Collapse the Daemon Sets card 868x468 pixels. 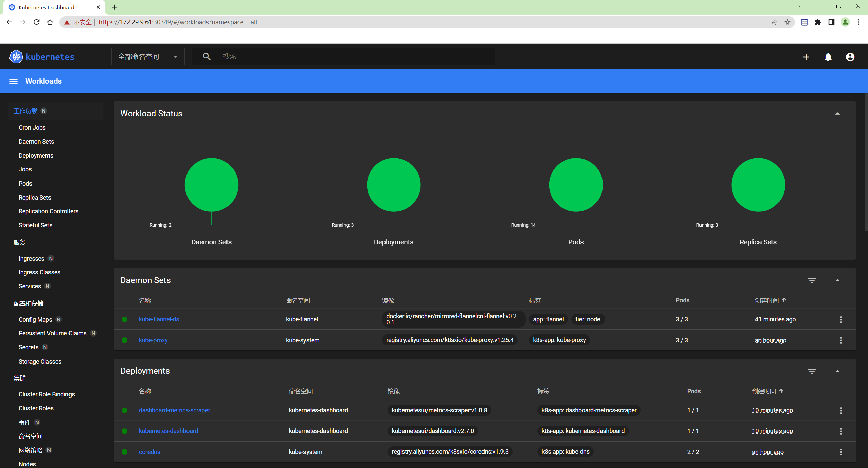coord(837,280)
